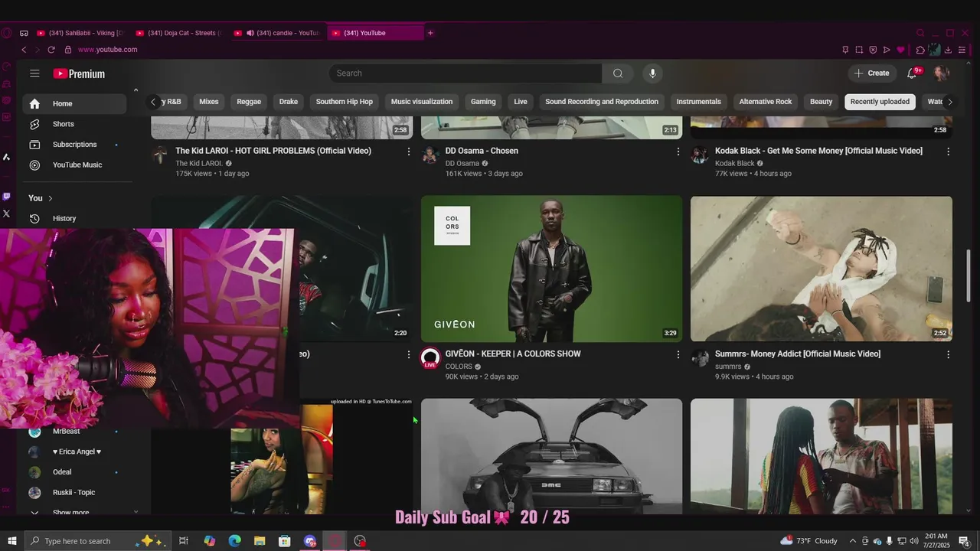Open Kodak Black channel name link
Viewport: 980px width, 551px height.
coord(735,163)
